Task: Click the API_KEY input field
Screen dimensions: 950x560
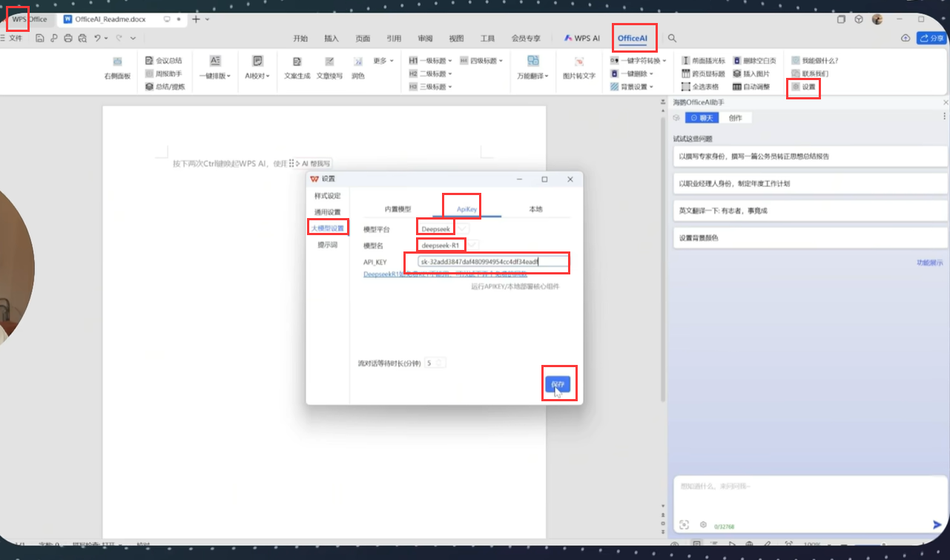Action: (x=492, y=262)
